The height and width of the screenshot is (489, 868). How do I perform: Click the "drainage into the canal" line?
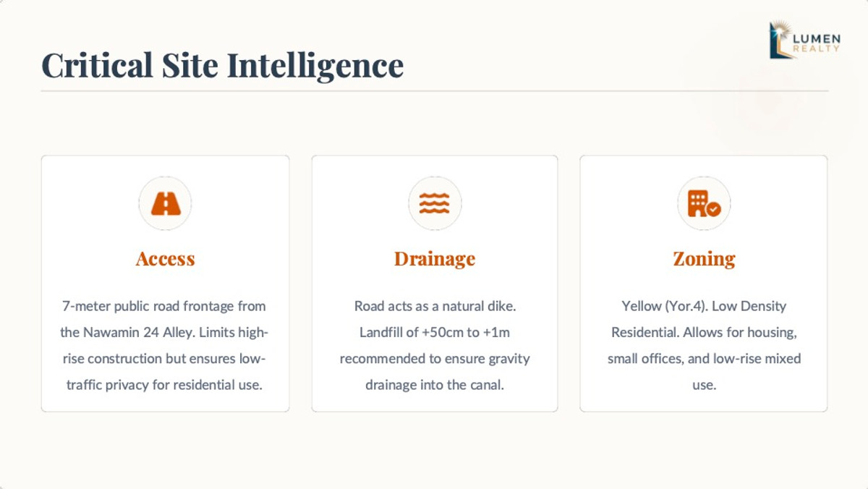[435, 385]
